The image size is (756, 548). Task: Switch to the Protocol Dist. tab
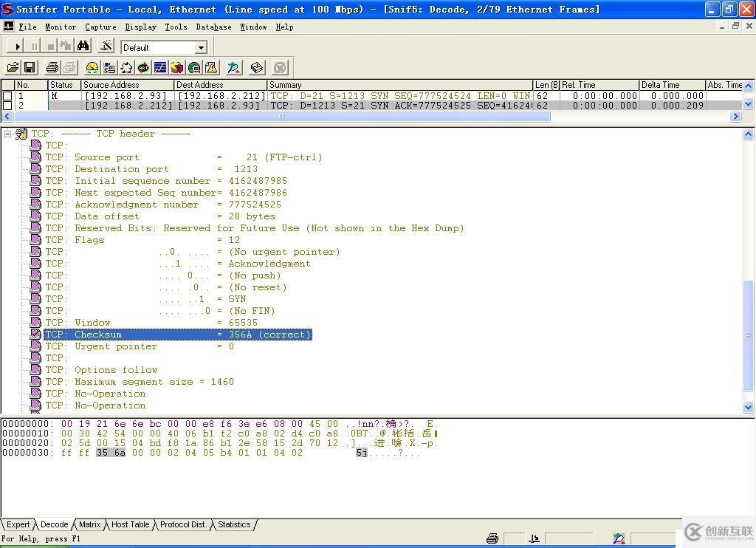[x=183, y=524]
